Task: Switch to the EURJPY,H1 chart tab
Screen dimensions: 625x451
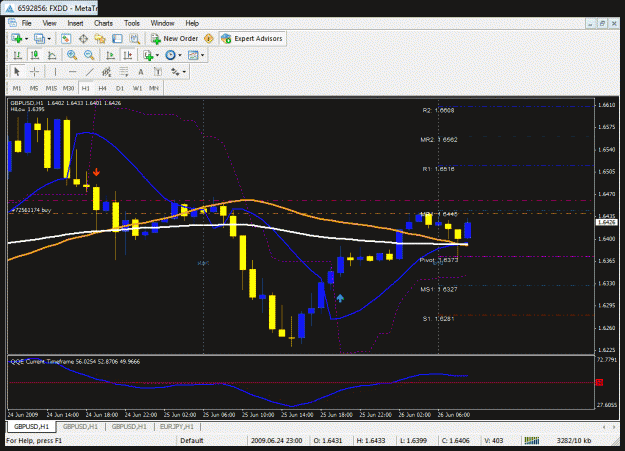Action: point(177,427)
